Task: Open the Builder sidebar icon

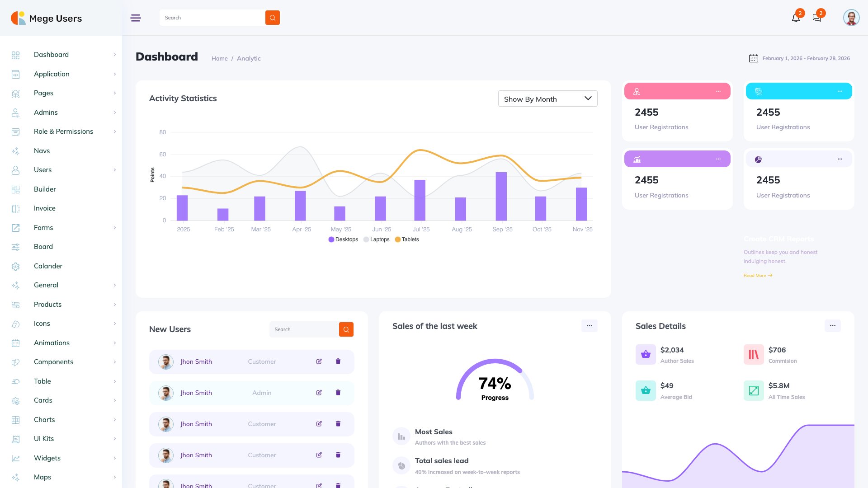Action: (16, 189)
